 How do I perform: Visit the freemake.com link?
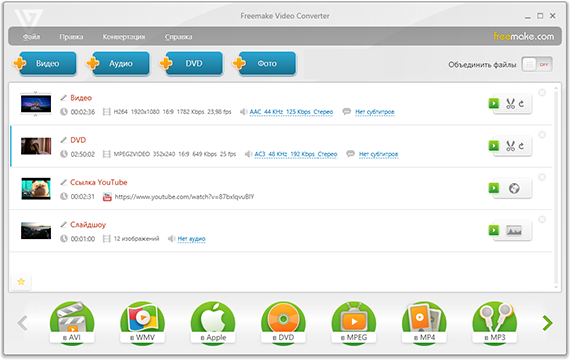[x=523, y=36]
